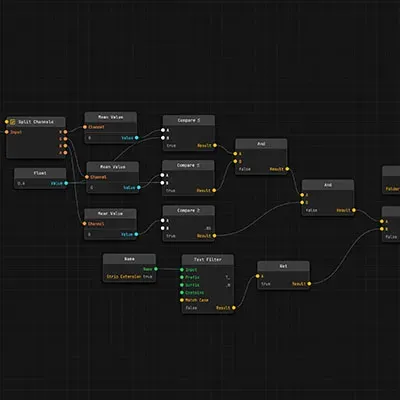Toggle the True value on the Not node
The width and height of the screenshot is (400, 400).
(x=266, y=284)
